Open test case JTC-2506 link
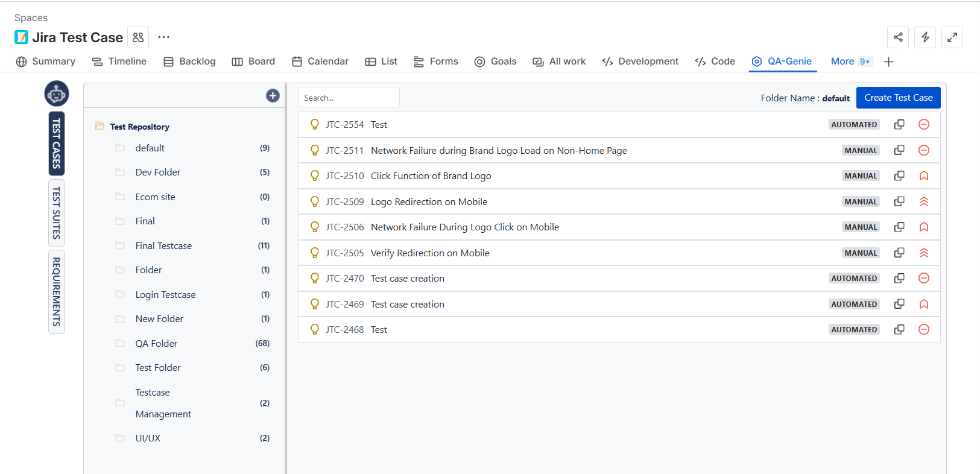Screen dimensions: 980x474 [344, 227]
